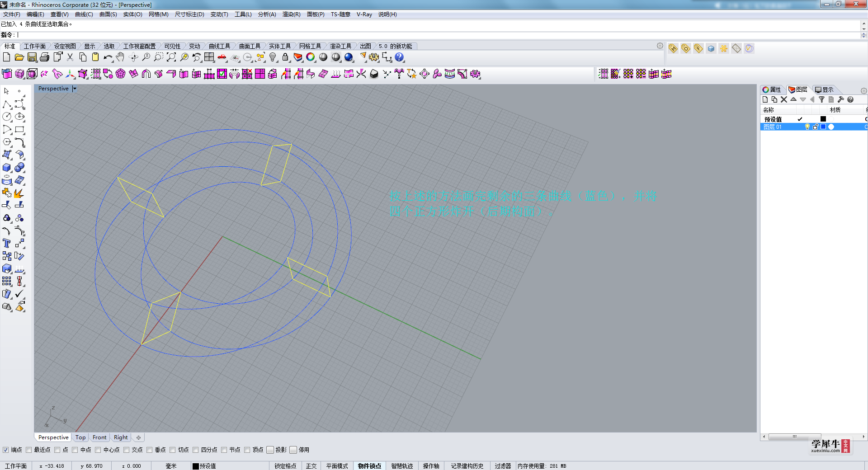Click the New file icon
This screenshot has width=868, height=470.
[x=6, y=57]
